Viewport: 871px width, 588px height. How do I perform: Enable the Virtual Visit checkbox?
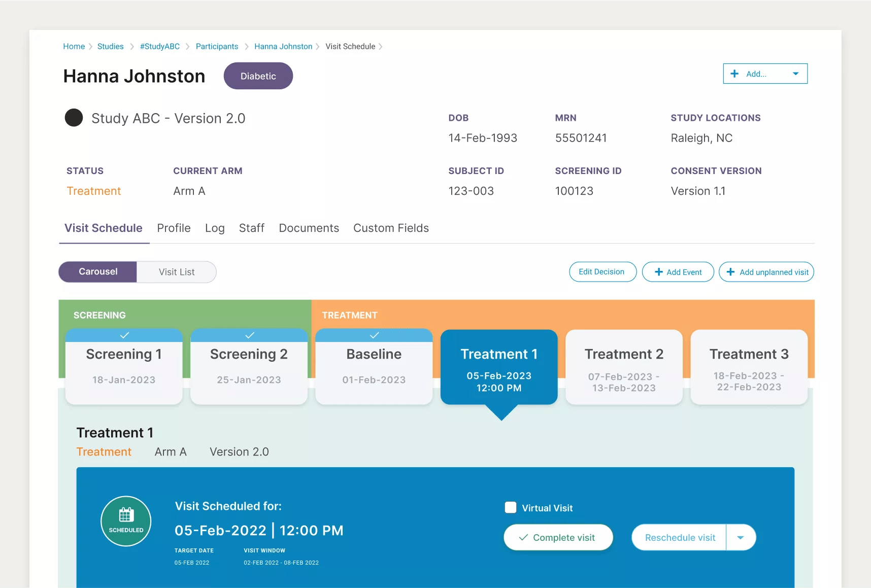click(x=511, y=507)
